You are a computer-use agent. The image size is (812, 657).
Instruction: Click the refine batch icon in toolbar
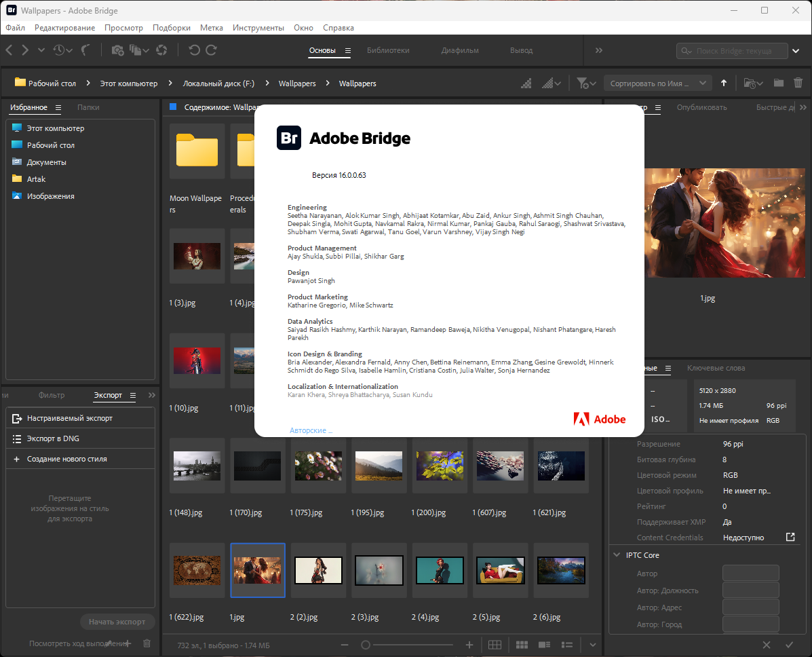point(136,50)
